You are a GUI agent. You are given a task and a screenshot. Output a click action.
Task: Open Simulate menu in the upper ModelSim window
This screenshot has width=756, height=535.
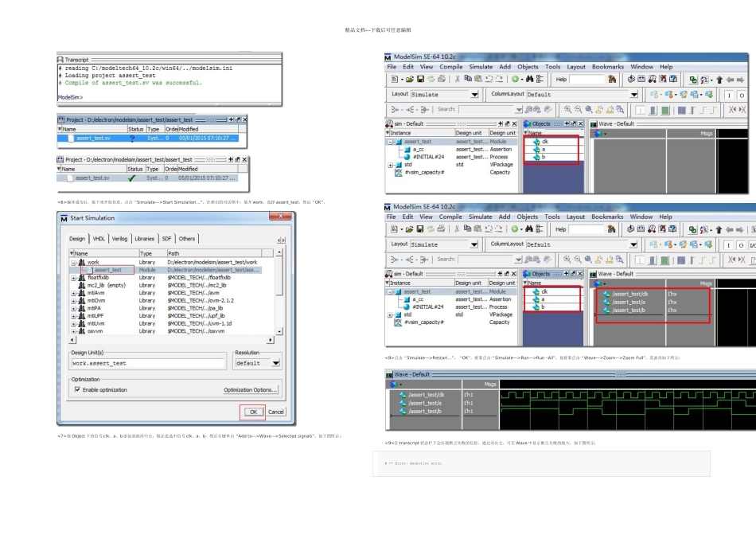pyautogui.click(x=481, y=67)
